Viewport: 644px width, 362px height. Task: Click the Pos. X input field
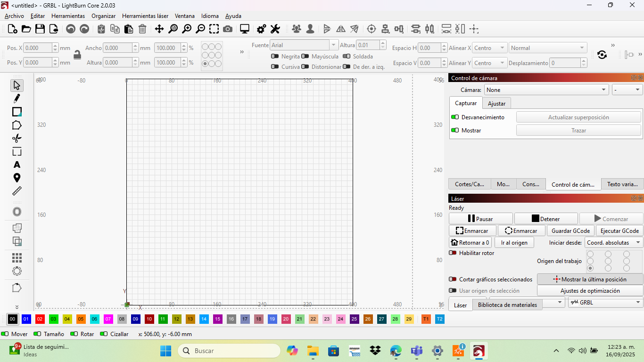[x=38, y=48]
